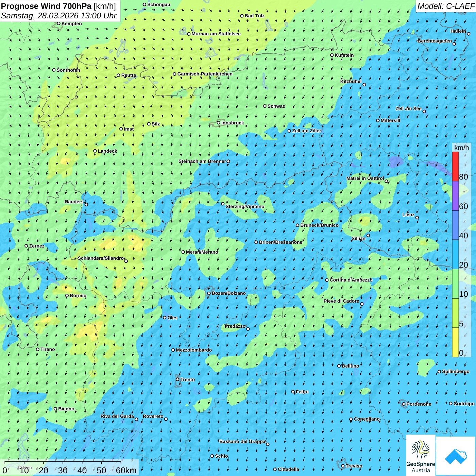Click the '60km' scale bar label

click(126, 471)
